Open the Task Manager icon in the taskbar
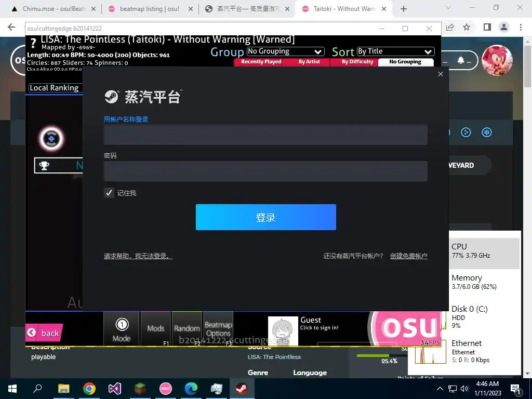Image resolution: width=532 pixels, height=399 pixels. point(217,389)
